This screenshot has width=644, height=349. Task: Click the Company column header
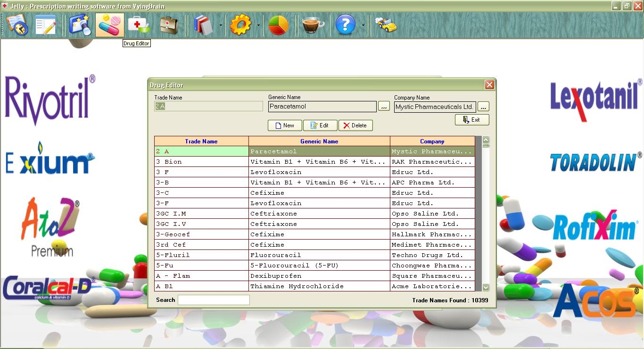point(432,141)
